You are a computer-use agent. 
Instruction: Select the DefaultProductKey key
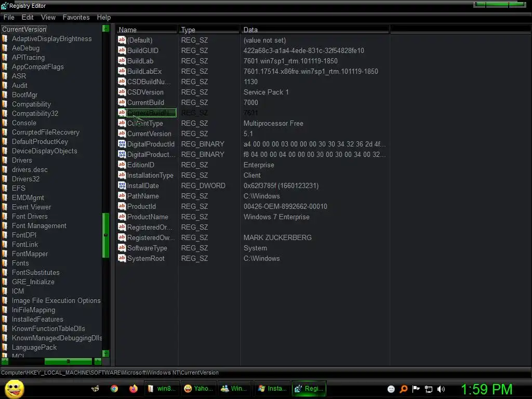coord(39,141)
